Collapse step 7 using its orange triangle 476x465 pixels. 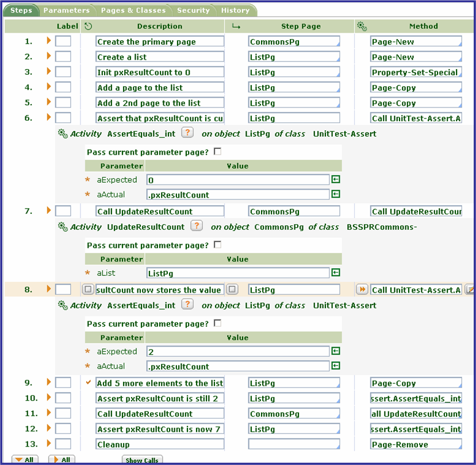(48, 210)
